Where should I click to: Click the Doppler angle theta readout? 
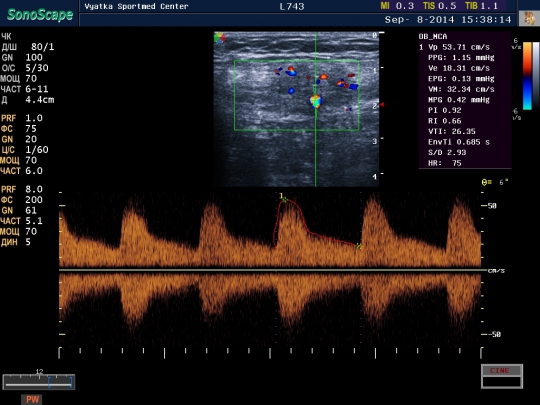point(495,182)
